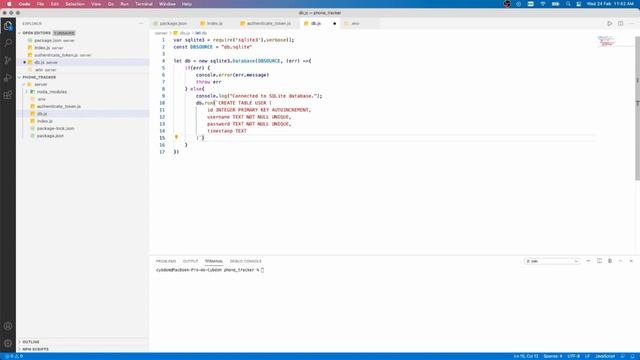This screenshot has width=640, height=360.
Task: Click the UTF-8 encoding indicator
Action: pos(573,356)
